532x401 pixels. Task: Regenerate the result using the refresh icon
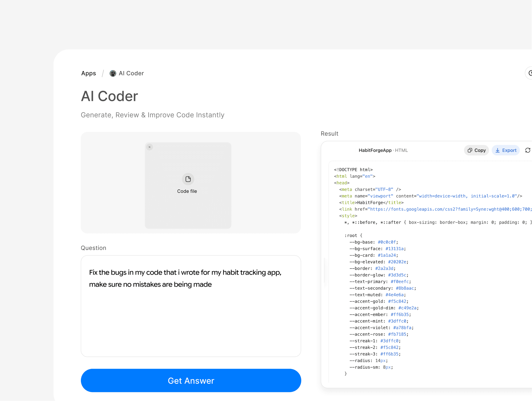coord(528,150)
